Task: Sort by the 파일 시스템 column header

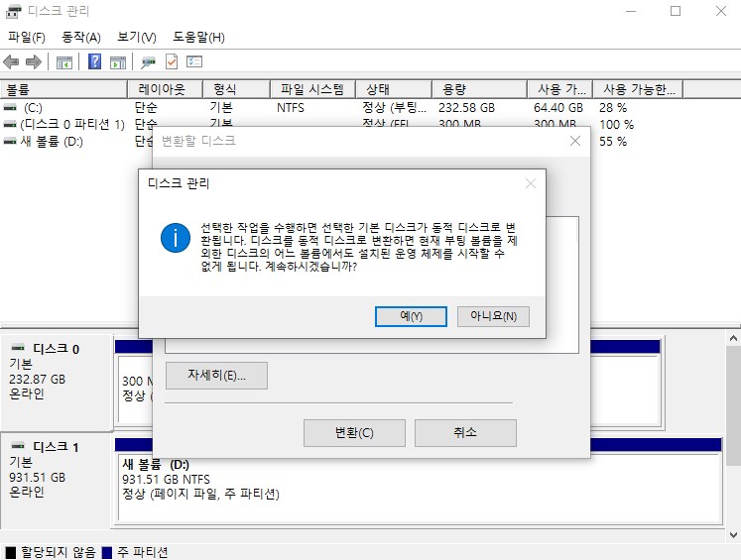Action: point(312,89)
